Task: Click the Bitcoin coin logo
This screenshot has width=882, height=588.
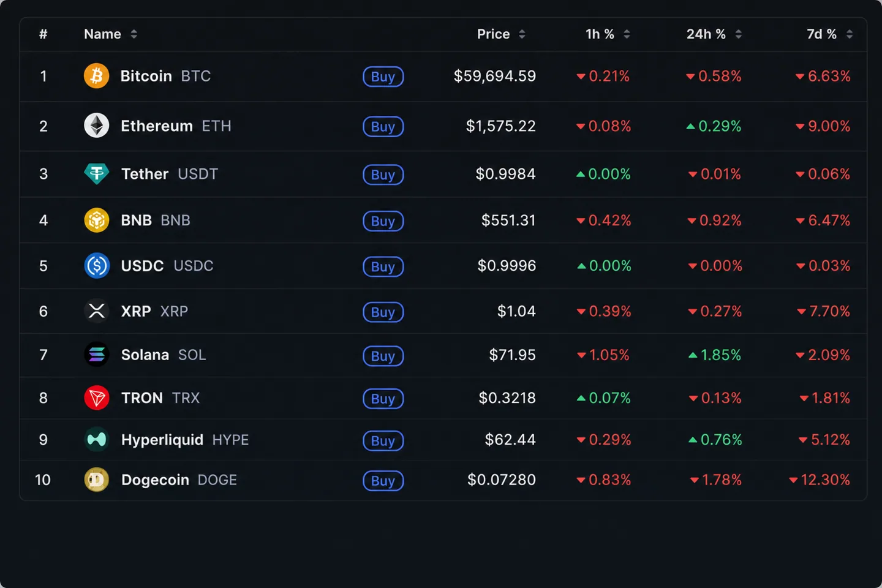Action: pos(96,76)
